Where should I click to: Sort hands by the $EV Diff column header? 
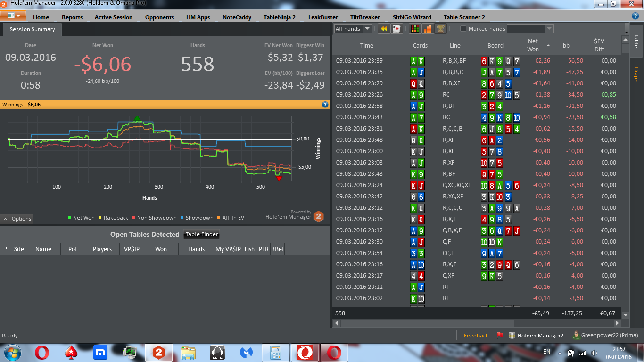click(x=604, y=46)
